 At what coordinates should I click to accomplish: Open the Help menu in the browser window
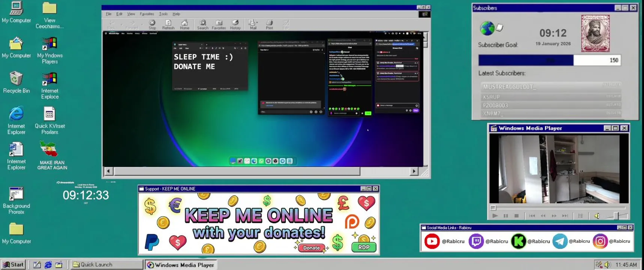tap(176, 14)
